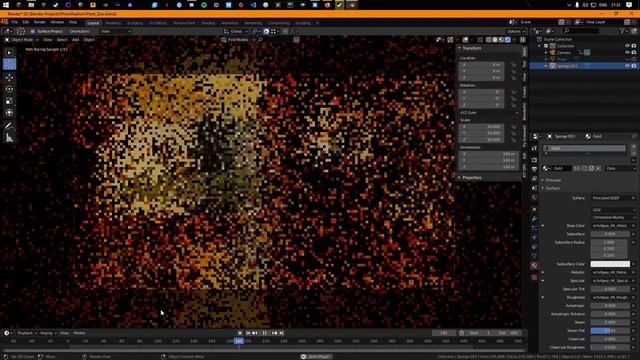640x360 pixels.
Task: Open the Object Mode dropdown
Action: (x=22, y=40)
